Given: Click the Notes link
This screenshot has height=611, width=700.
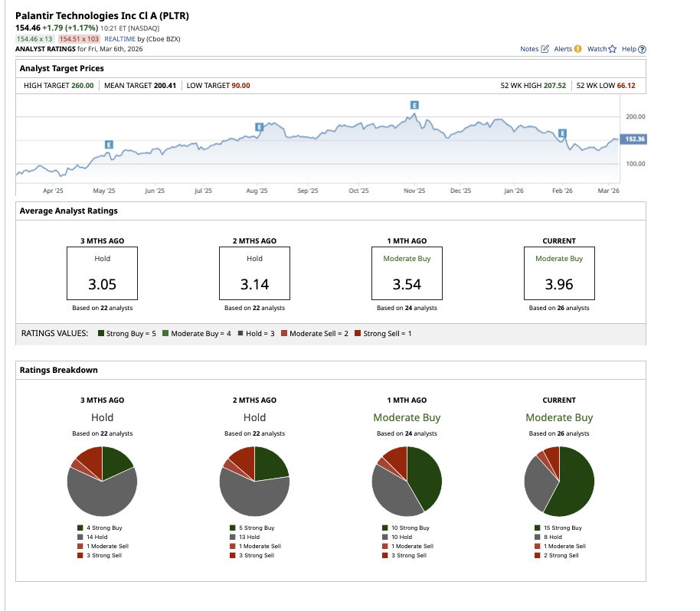Looking at the screenshot, I should (529, 49).
